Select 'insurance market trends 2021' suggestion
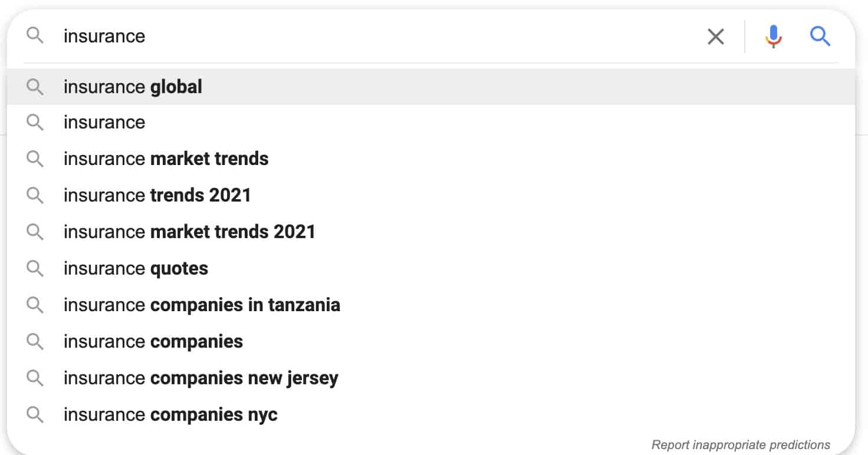 point(189,232)
